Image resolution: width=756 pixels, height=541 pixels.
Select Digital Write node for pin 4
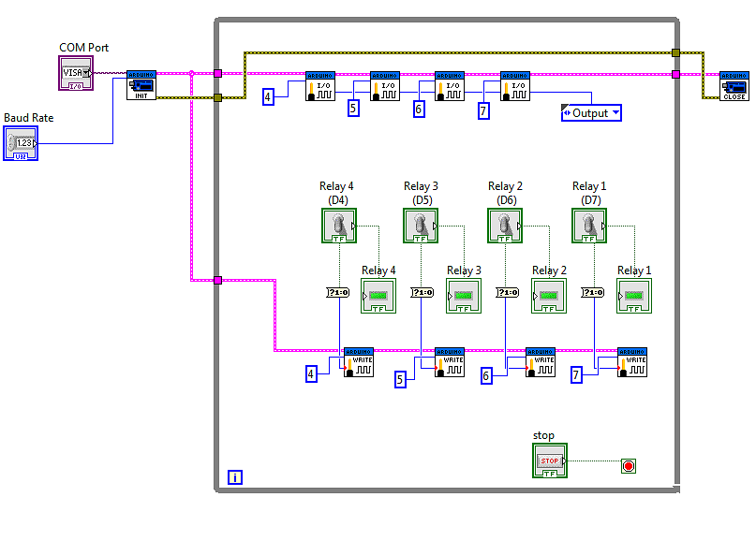(359, 362)
